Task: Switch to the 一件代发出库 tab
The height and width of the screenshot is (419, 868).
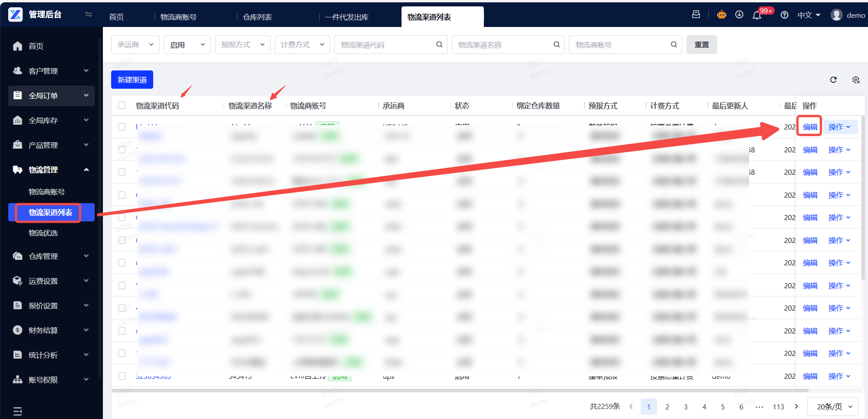Action: pos(347,17)
